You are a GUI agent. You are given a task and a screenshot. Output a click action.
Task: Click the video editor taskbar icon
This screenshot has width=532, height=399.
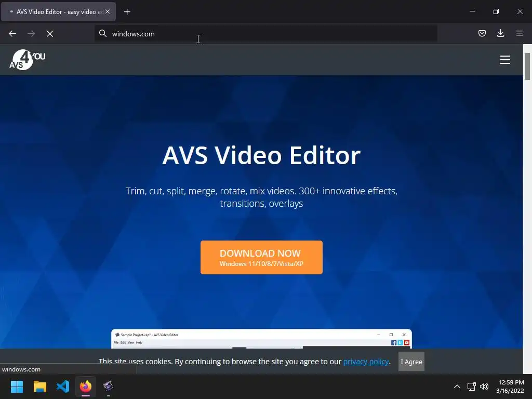(x=108, y=387)
